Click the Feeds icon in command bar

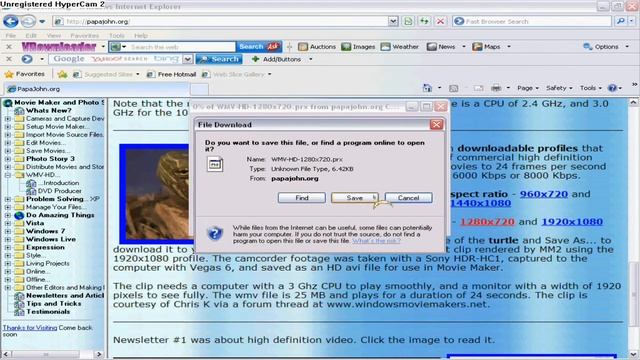453,88
